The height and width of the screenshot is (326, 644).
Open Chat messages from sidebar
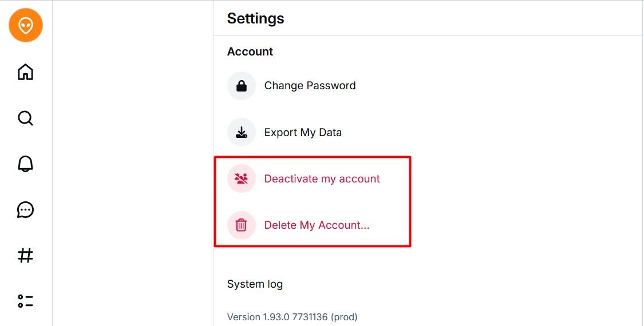[26, 210]
